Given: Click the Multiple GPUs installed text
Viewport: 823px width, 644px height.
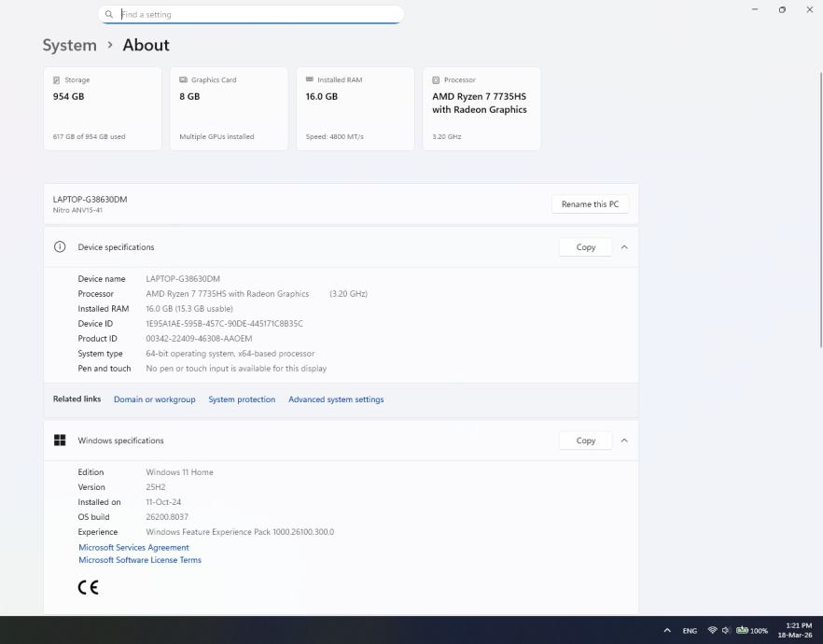Looking at the screenshot, I should 216,136.
